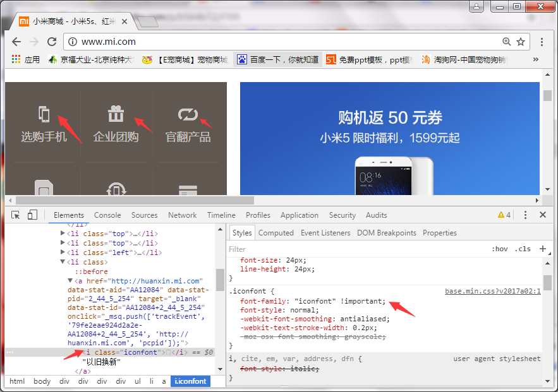Open a new browser tab
Viewport: 558px width, 392px height.
point(148,21)
